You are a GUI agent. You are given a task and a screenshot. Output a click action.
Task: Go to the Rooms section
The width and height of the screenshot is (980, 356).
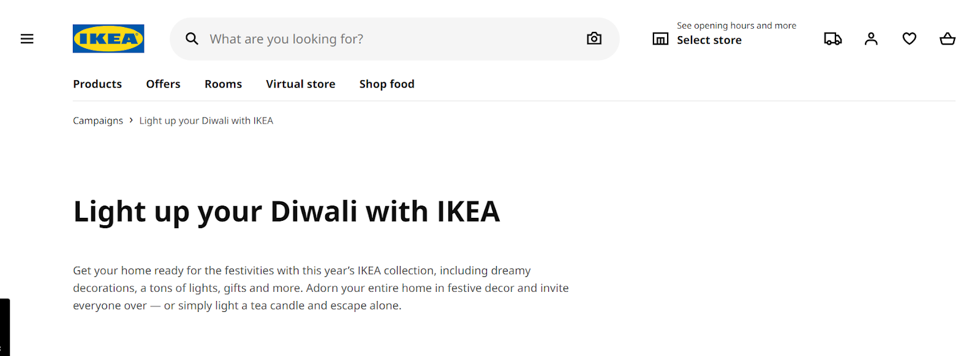pyautogui.click(x=223, y=84)
